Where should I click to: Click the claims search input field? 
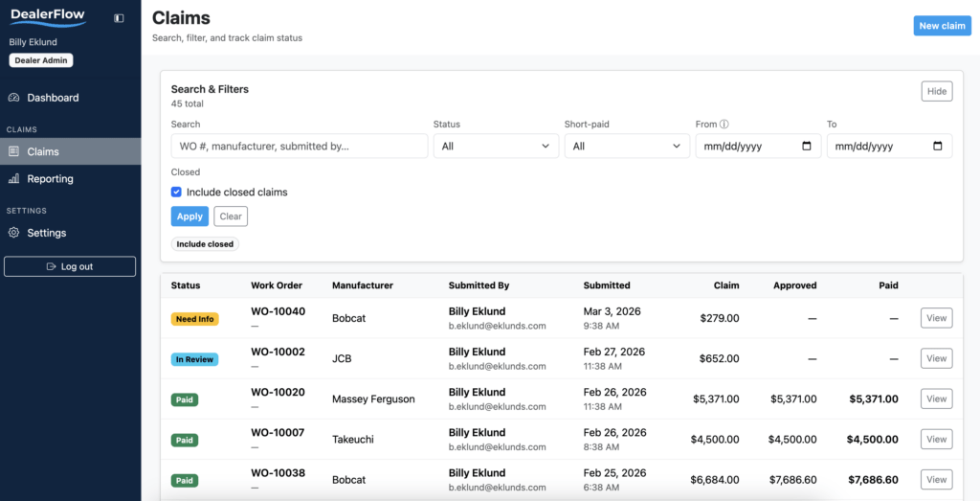[299, 147]
